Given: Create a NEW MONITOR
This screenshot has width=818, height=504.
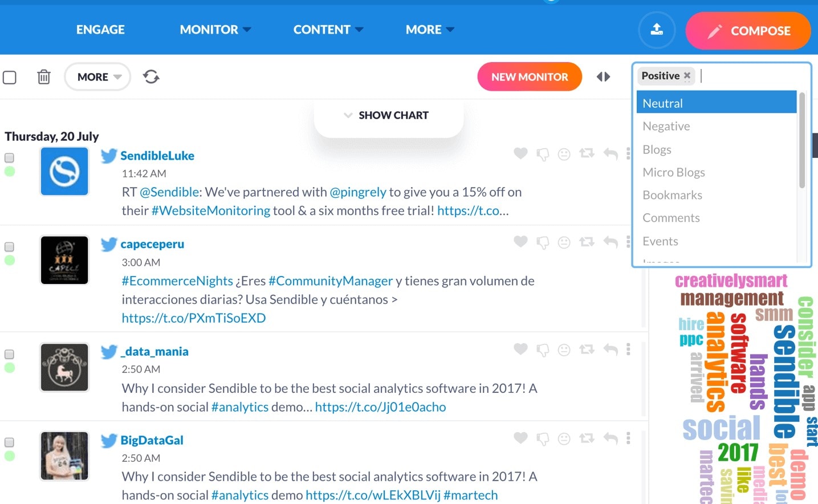Looking at the screenshot, I should (x=530, y=76).
